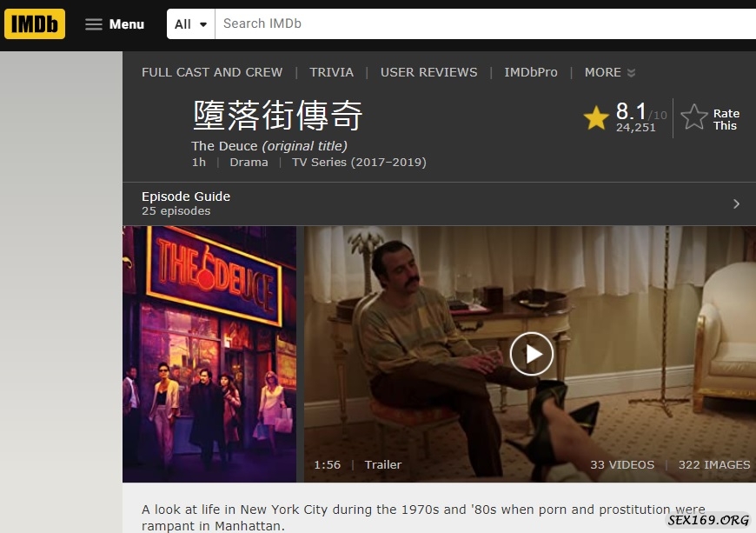Click the yellow rating star icon
This screenshot has height=533, width=756.
pyautogui.click(x=596, y=117)
